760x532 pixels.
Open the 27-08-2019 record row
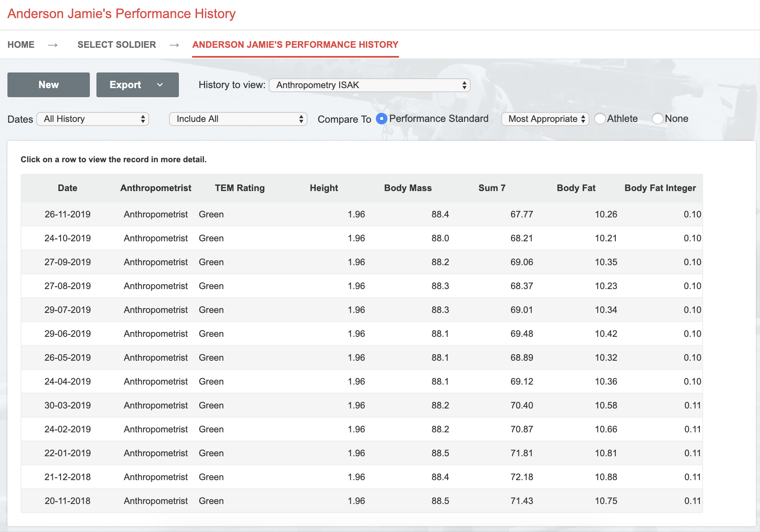click(362, 286)
